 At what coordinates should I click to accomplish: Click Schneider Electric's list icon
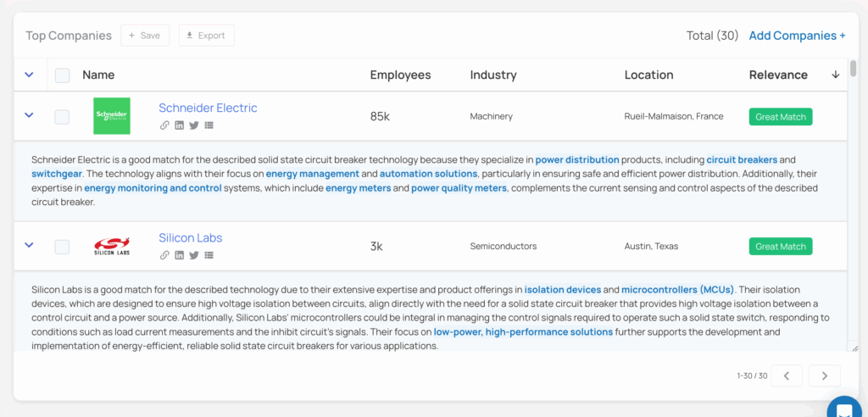coord(209,125)
